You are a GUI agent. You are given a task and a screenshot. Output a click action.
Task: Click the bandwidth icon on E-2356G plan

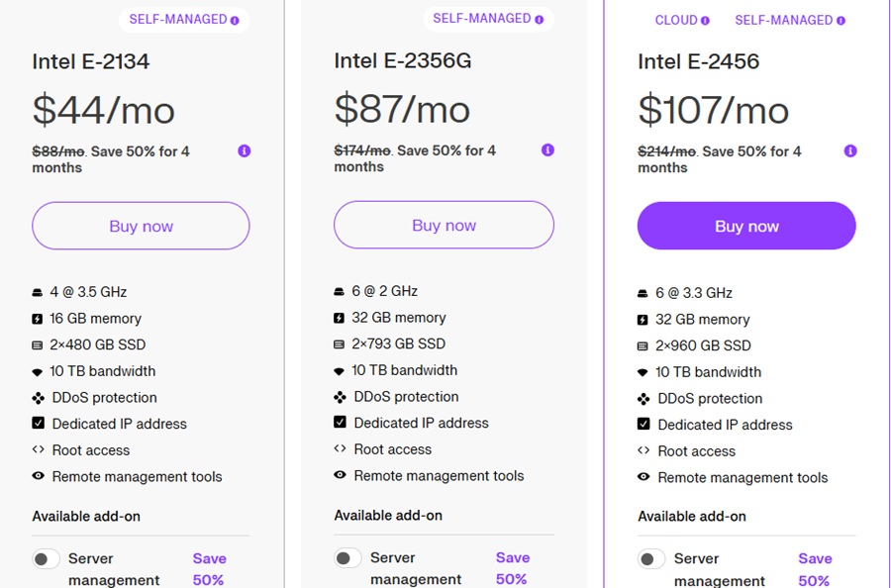pyautogui.click(x=341, y=371)
